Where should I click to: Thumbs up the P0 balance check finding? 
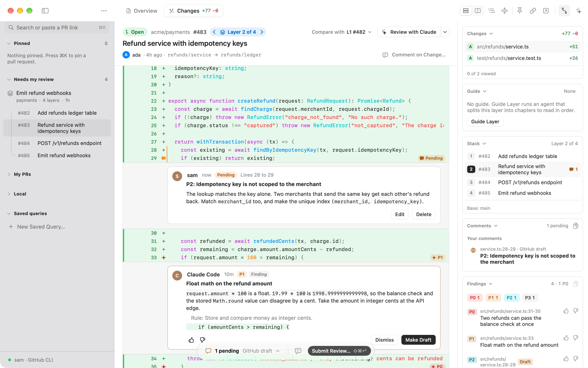566,311
